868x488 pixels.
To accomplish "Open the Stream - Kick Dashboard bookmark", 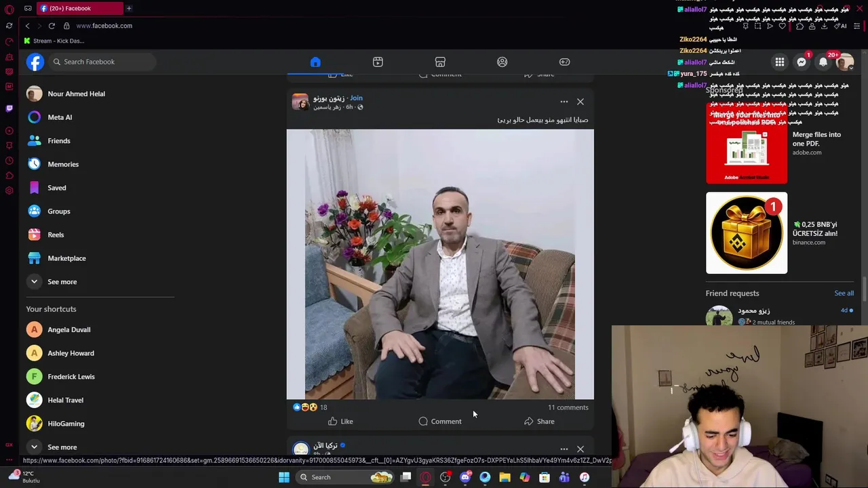I will coord(54,41).
